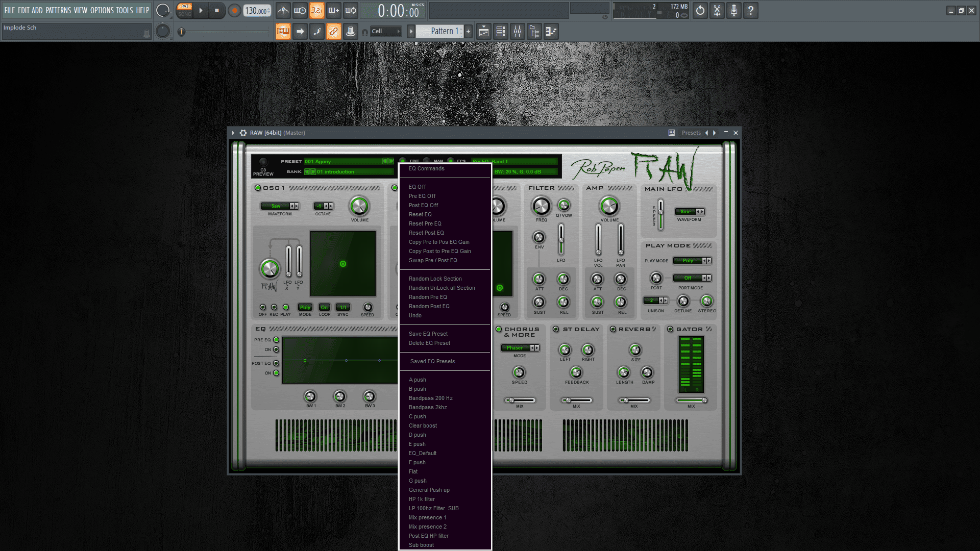This screenshot has width=980, height=551.
Task: Click the record button in transport
Action: (x=234, y=11)
